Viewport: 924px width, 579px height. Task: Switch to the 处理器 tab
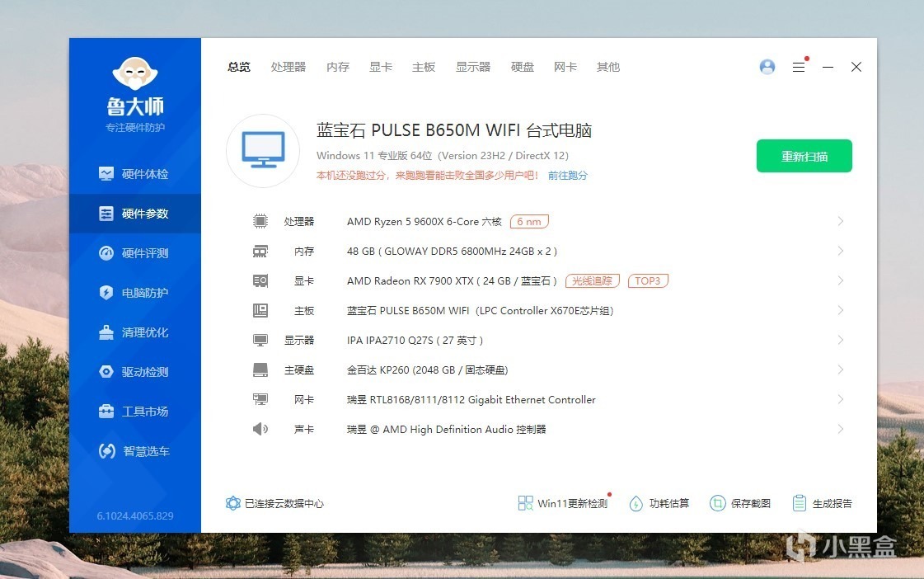tap(288, 67)
